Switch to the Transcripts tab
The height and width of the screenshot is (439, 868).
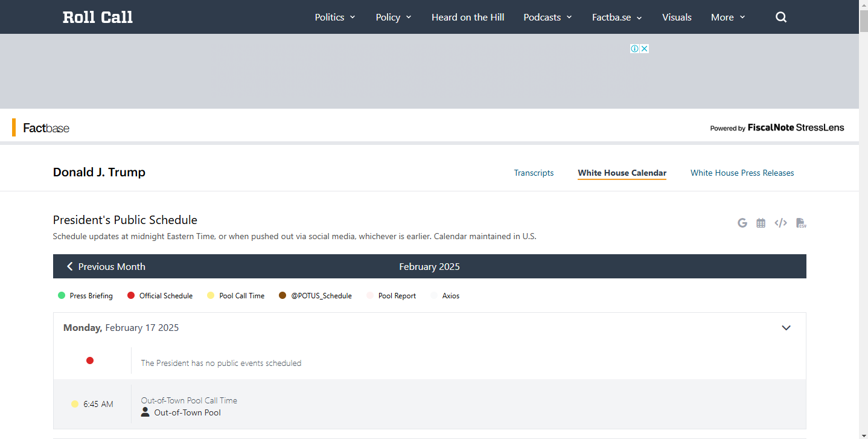point(534,173)
